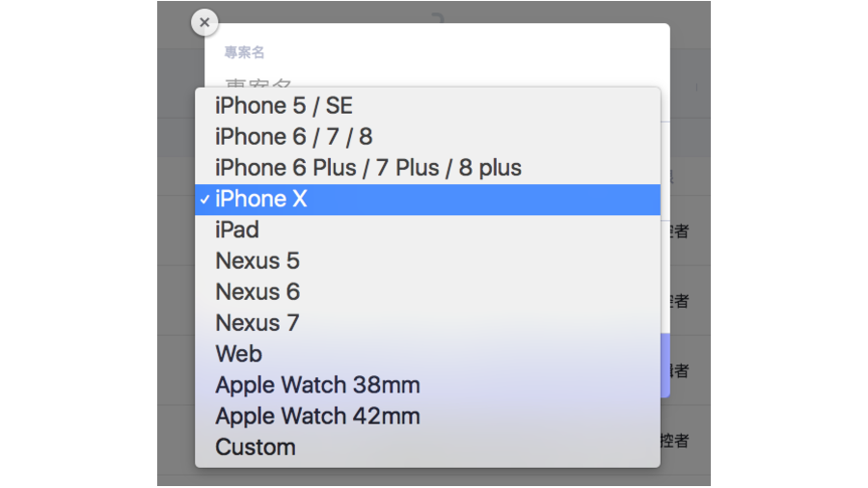This screenshot has width=868, height=488.
Task: Choose the Nexus 7 option
Action: tap(427, 323)
